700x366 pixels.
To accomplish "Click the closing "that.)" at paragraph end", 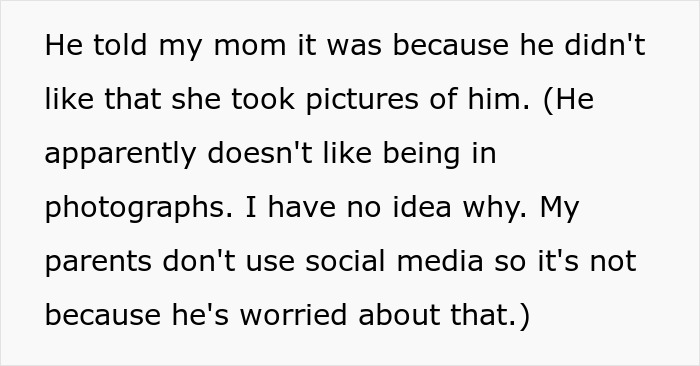I will pyautogui.click(x=490, y=315).
